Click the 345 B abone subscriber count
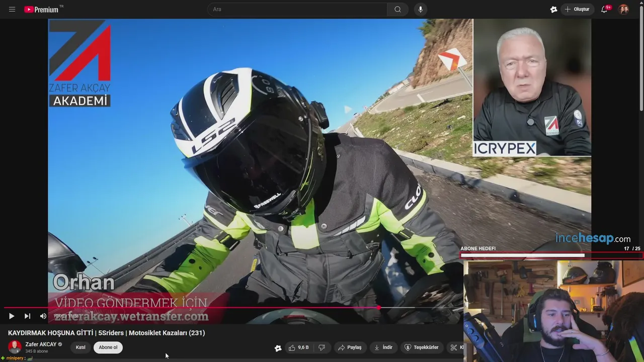644x362 pixels. [37, 351]
